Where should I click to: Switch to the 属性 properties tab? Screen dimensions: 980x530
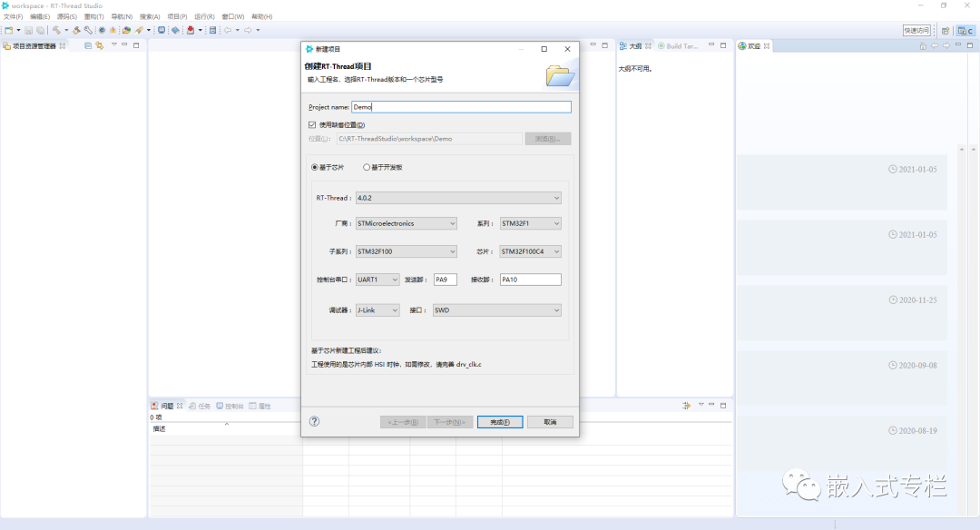click(x=260, y=406)
